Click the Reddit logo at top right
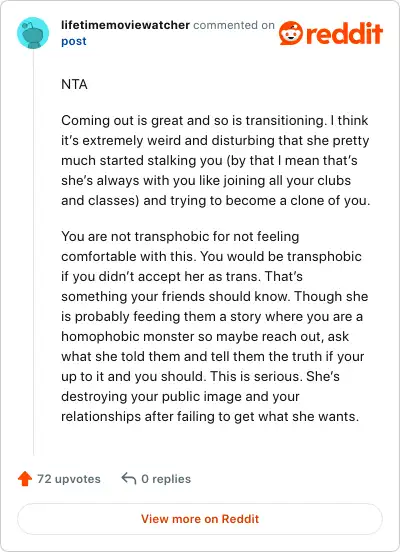The width and height of the screenshot is (400, 552). [331, 33]
